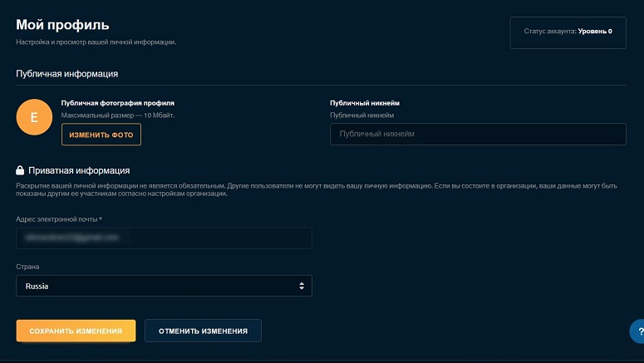The height and width of the screenshot is (363, 644).
Task: Click the Публичная фотография профиля label
Action: point(117,103)
